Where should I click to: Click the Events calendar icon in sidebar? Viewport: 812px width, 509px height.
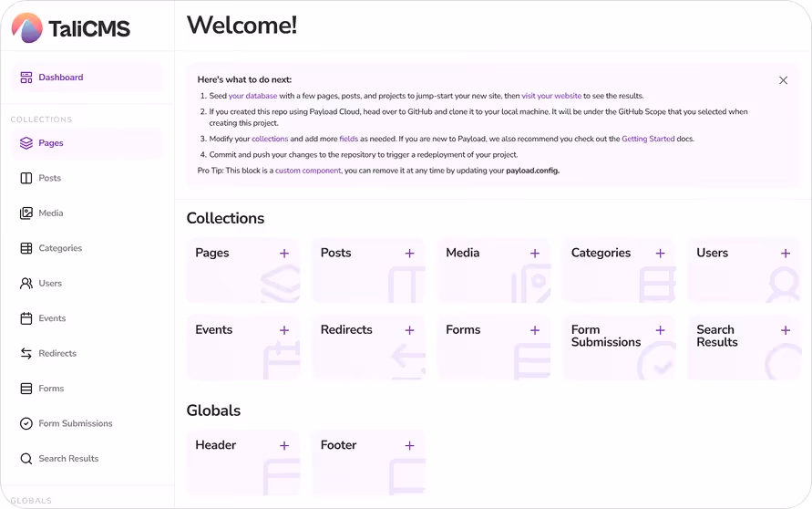pos(26,318)
